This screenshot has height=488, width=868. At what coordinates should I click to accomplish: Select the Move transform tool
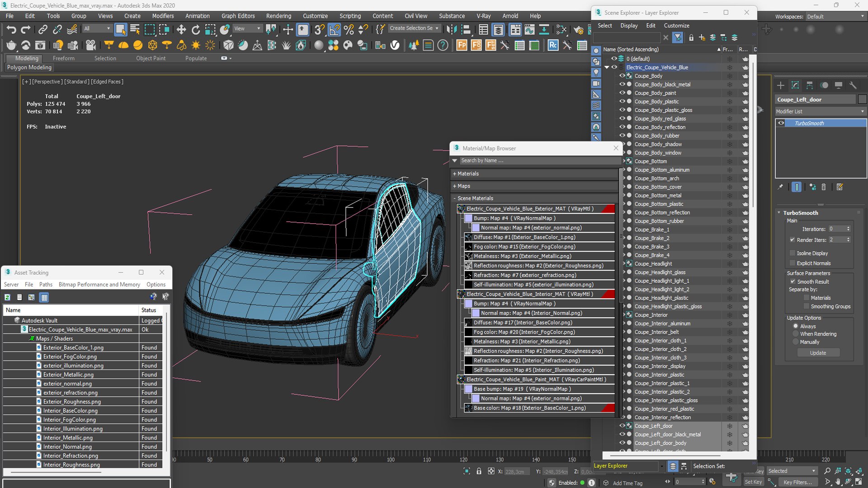181,30
